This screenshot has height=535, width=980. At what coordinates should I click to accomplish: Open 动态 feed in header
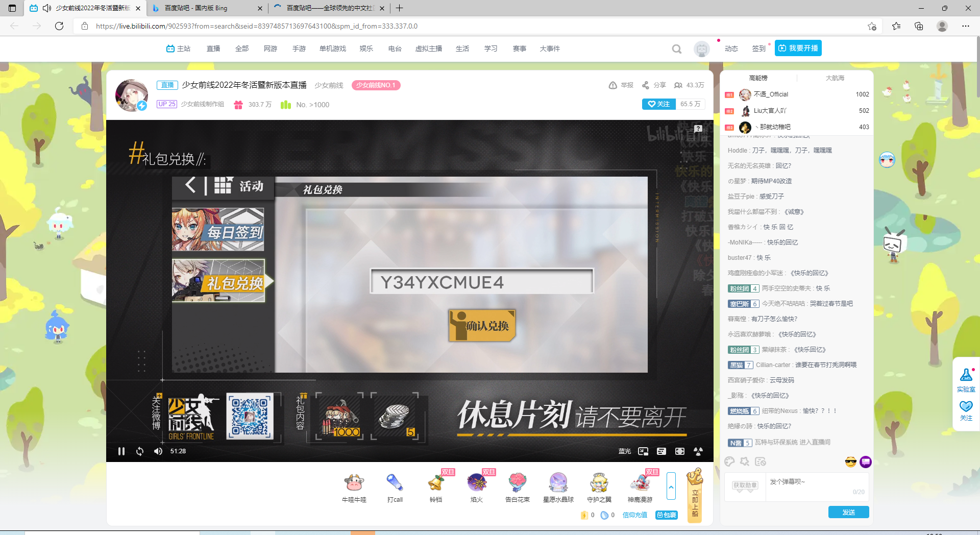(731, 49)
